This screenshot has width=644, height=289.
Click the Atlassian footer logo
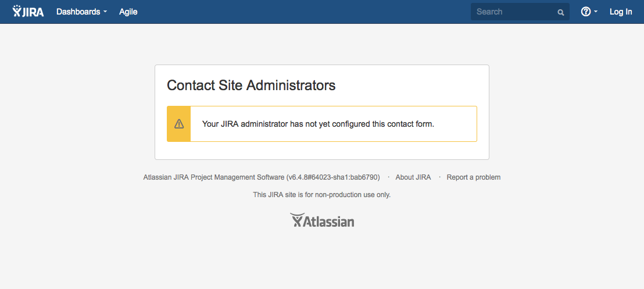pos(323,220)
